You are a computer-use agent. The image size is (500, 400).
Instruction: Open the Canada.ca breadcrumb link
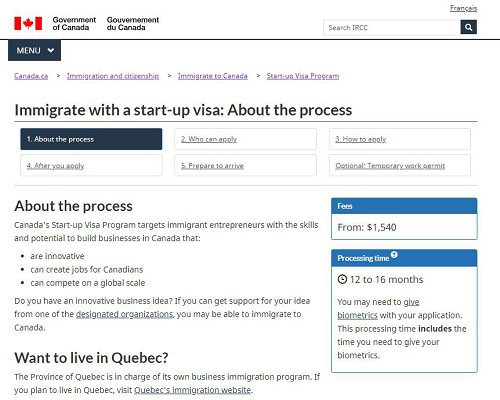tap(31, 76)
